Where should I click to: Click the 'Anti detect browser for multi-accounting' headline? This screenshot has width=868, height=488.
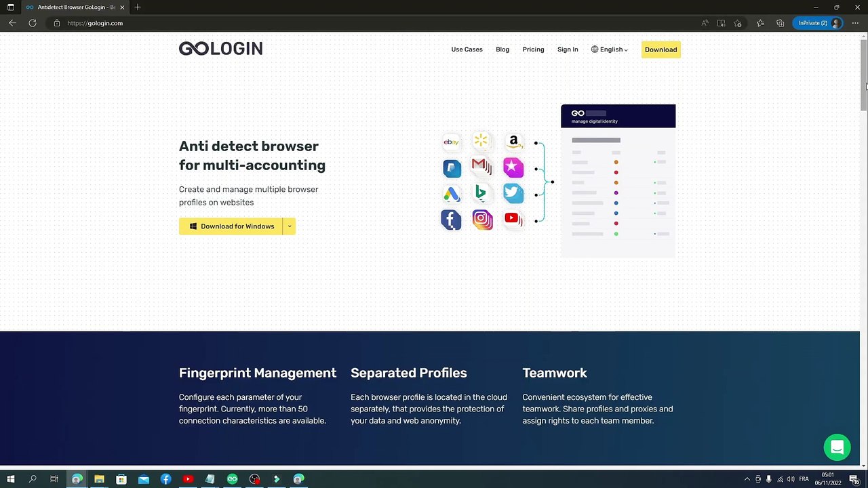[x=252, y=155]
